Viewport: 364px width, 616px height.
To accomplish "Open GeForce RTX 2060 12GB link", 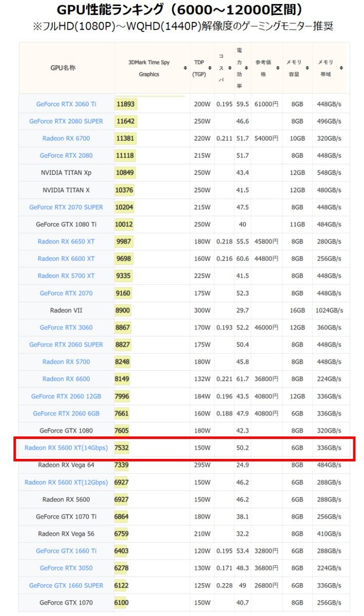I will click(66, 397).
